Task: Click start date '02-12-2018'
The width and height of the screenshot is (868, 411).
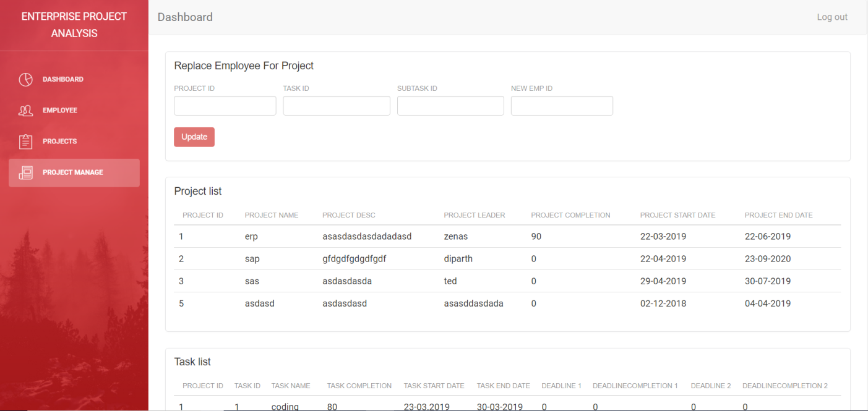Action: click(x=663, y=303)
